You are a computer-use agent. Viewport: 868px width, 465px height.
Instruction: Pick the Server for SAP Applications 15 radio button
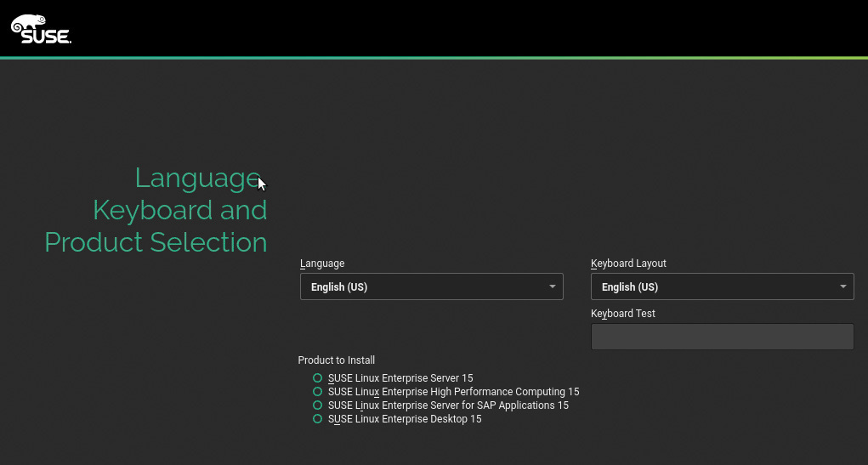pos(318,405)
